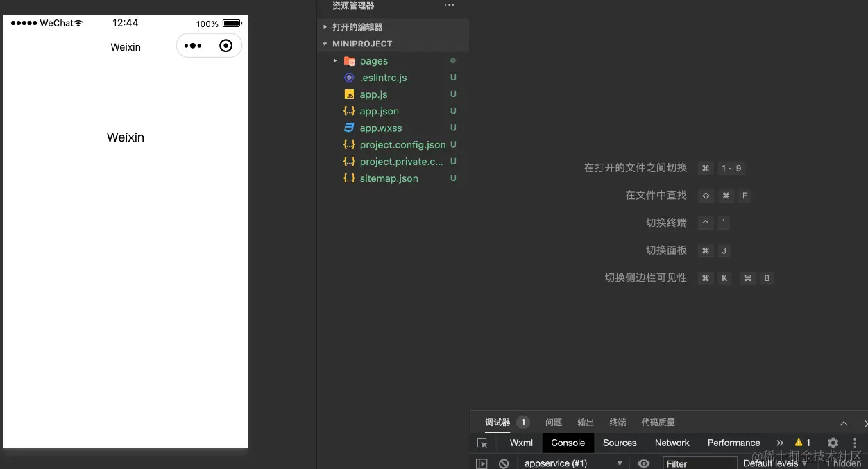Expand the pages folder arrow
This screenshot has width=868, height=469.
coord(335,61)
